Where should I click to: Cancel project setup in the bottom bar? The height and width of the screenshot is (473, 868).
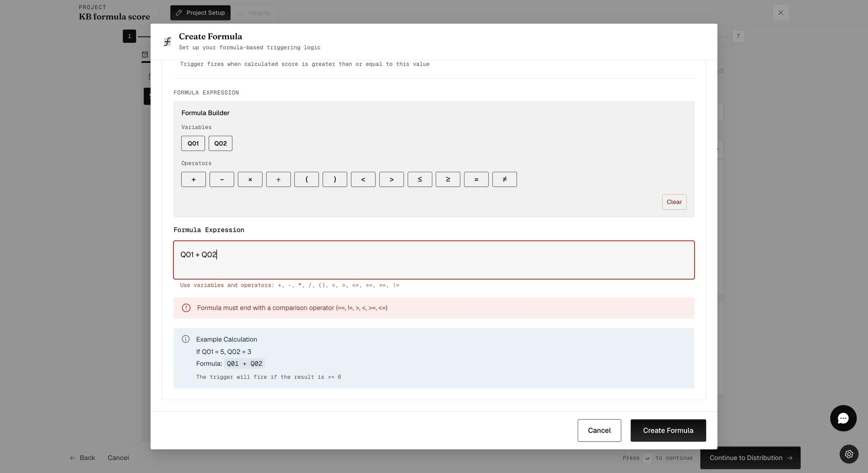click(118, 458)
